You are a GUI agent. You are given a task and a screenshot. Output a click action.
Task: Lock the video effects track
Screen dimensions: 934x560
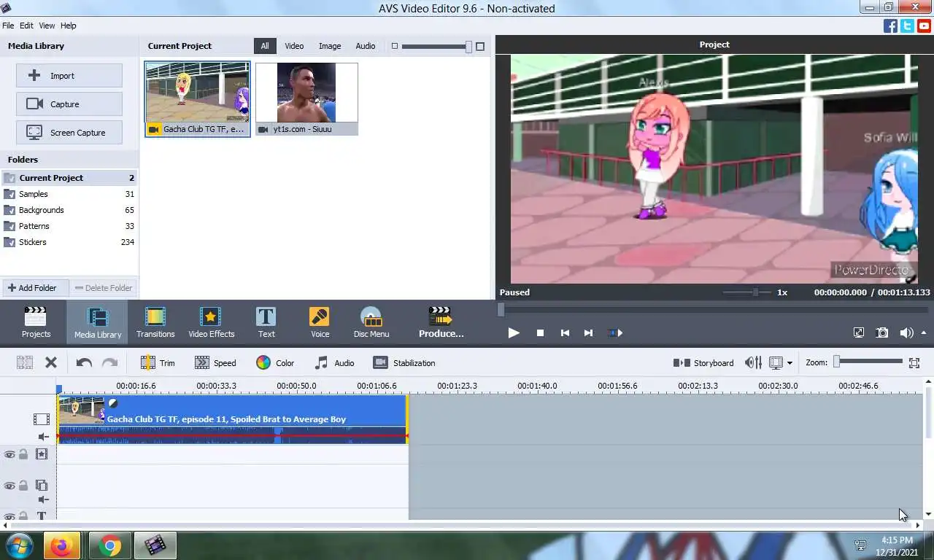tap(23, 454)
